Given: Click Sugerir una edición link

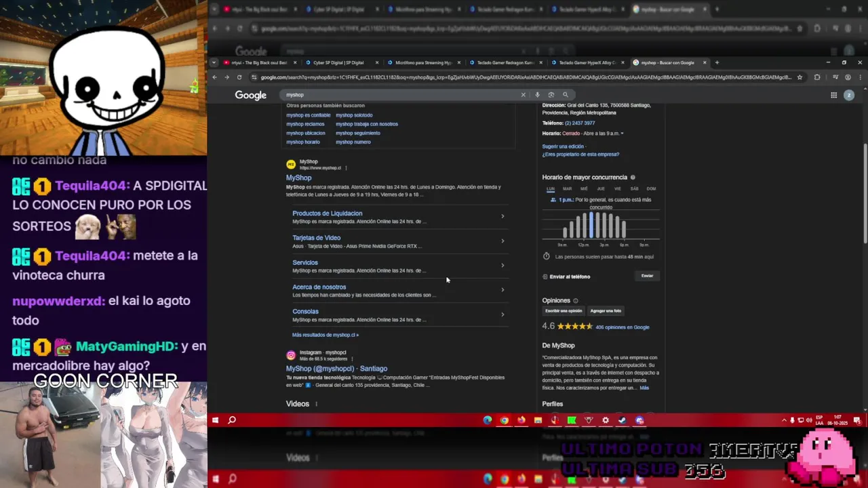Looking at the screenshot, I should click(x=563, y=146).
